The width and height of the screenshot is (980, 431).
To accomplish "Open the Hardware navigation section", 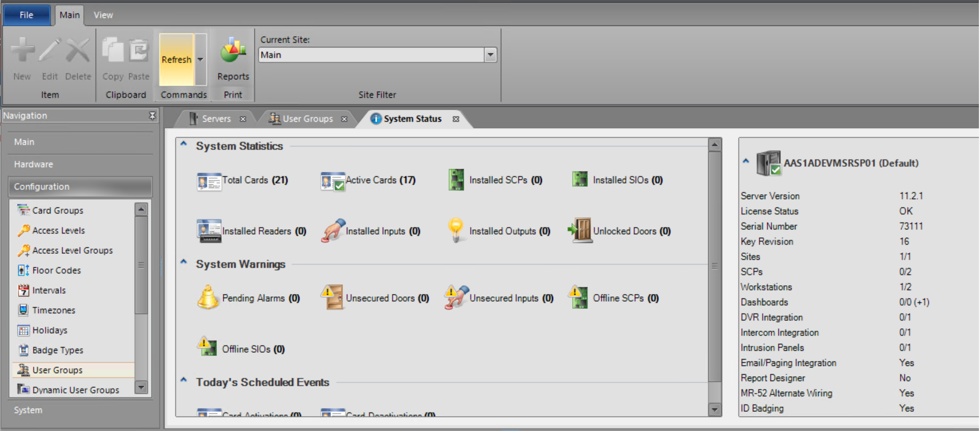I will 33,164.
